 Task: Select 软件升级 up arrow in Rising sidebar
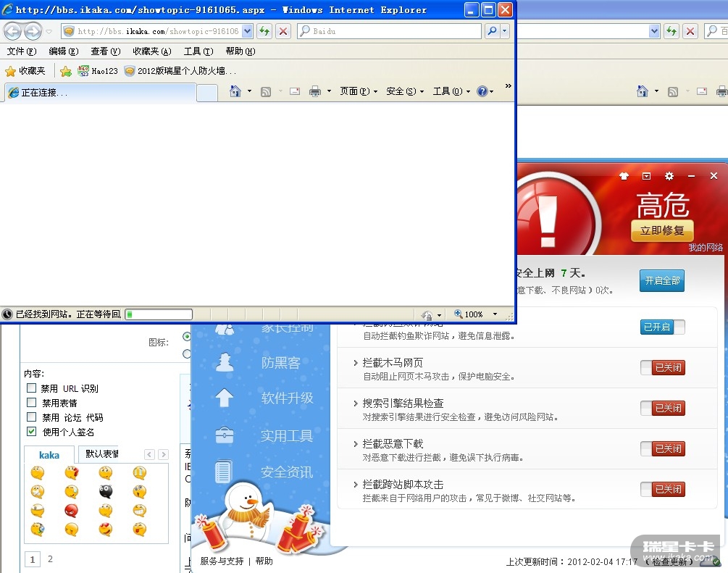(x=225, y=398)
